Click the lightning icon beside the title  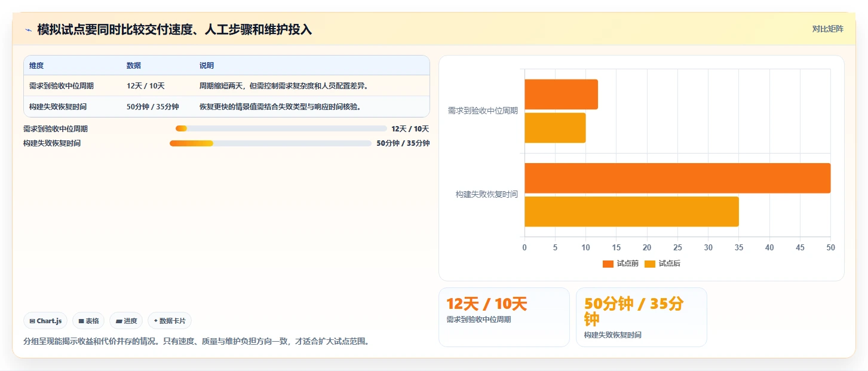(x=28, y=29)
